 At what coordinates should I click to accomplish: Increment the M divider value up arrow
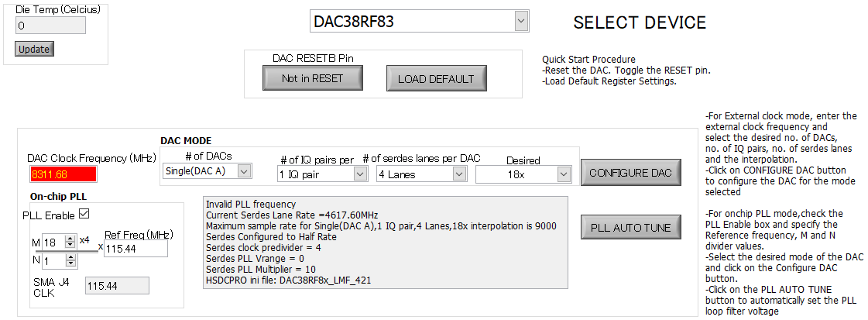tap(70, 239)
